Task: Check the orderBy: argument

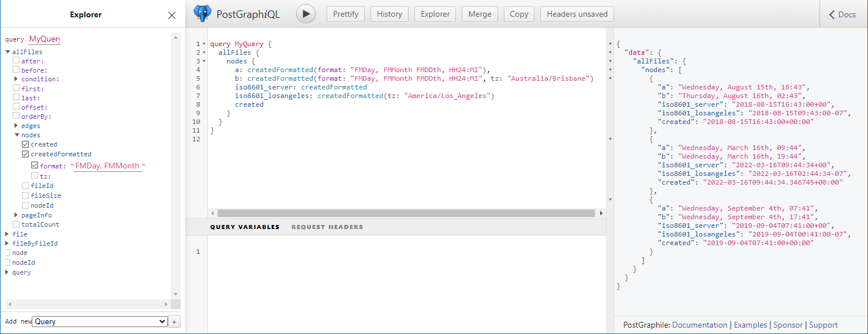Action: (x=16, y=116)
